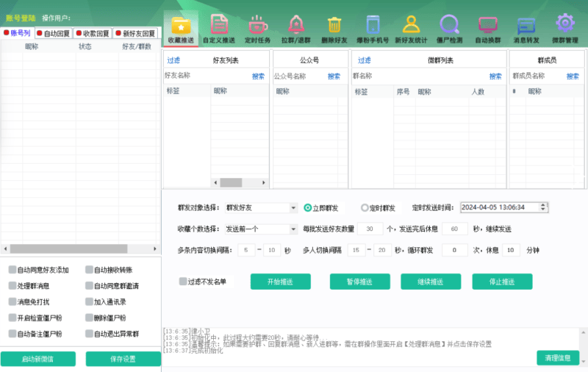Image resolution: width=588 pixels, height=372 pixels.
Task: Clear the log with 清理信息
Action: pos(558,358)
